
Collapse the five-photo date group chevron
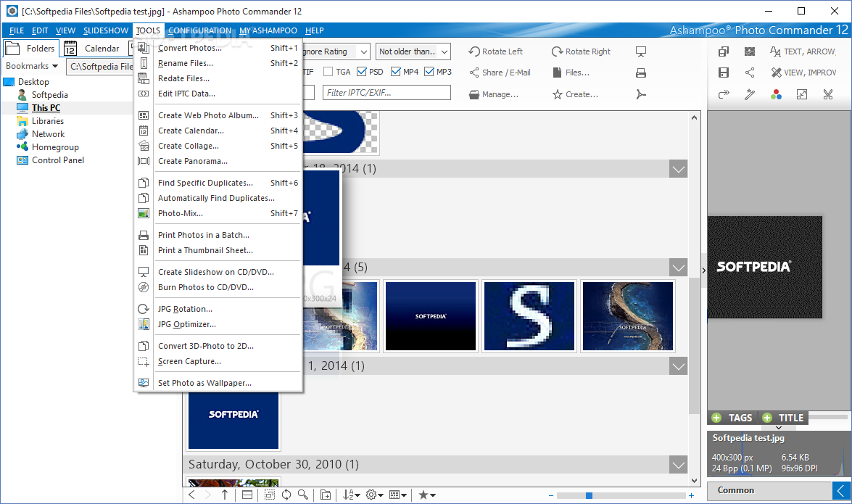click(x=678, y=268)
